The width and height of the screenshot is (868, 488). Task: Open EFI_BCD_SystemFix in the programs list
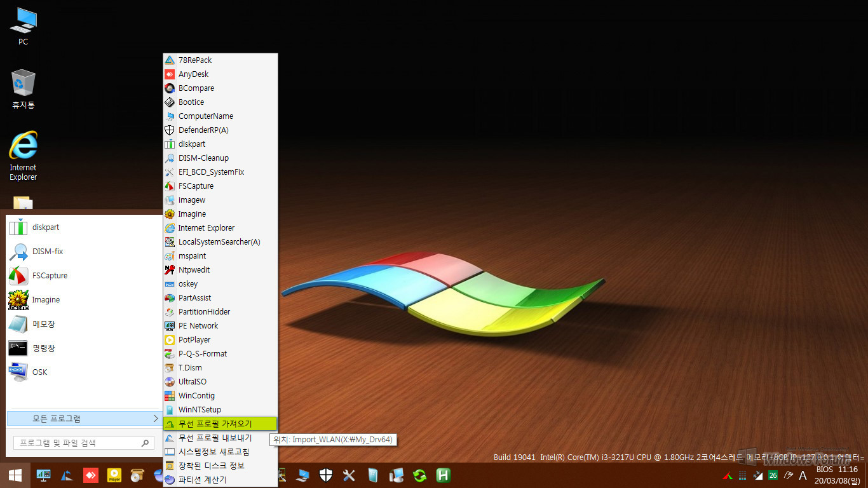pyautogui.click(x=220, y=172)
